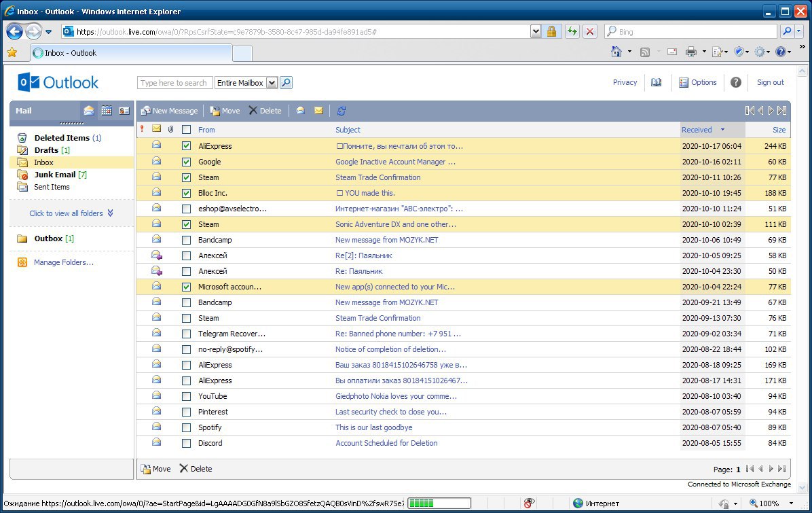Check the Telegram Recover message checkbox
Image resolution: width=812 pixels, height=513 pixels.
click(187, 334)
